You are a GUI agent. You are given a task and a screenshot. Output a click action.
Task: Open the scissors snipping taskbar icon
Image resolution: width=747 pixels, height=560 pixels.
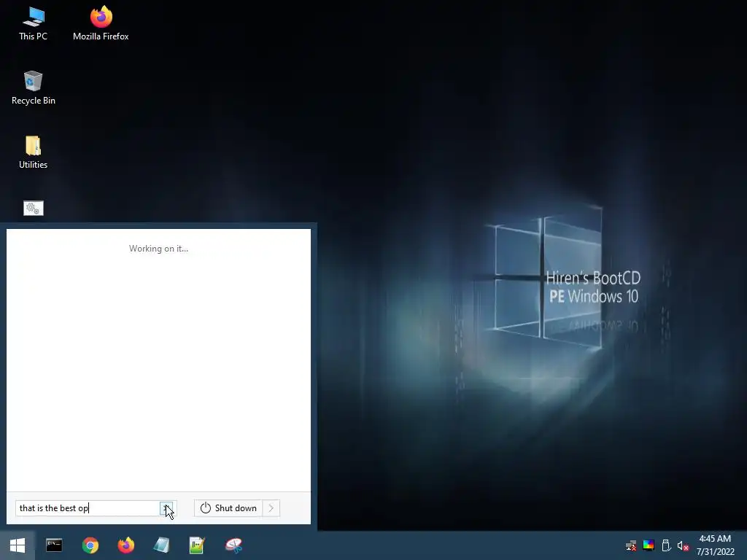coord(233,545)
